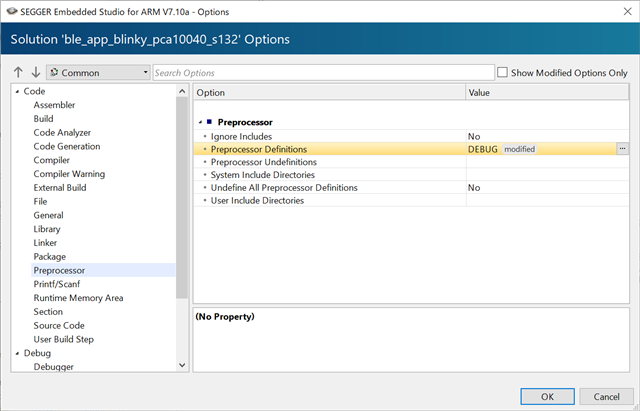The width and height of the screenshot is (640, 411).
Task: Select Linker in the category tree
Action: (45, 243)
